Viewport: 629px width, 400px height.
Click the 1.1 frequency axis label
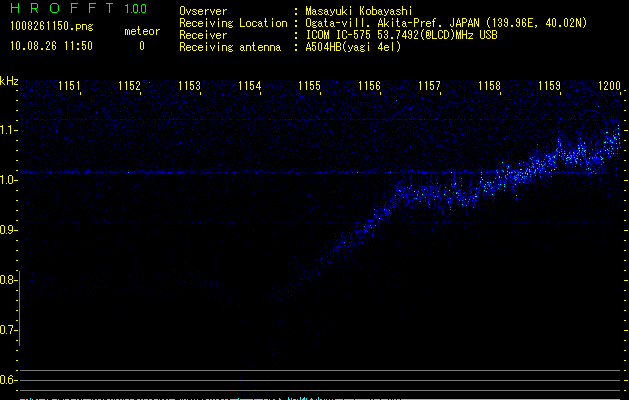pos(9,130)
